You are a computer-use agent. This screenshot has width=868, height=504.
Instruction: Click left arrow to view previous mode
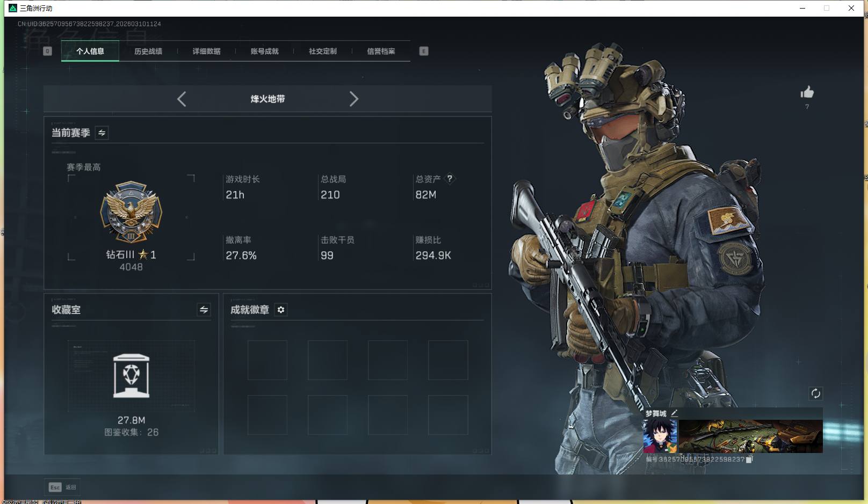pyautogui.click(x=181, y=99)
